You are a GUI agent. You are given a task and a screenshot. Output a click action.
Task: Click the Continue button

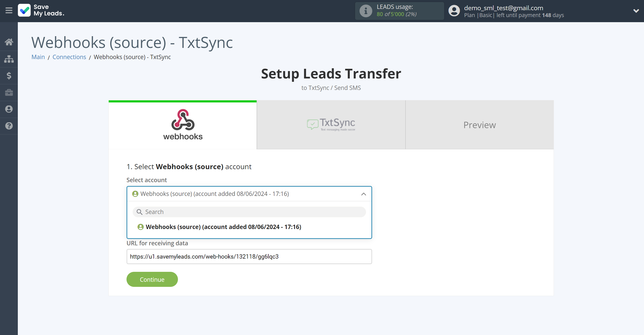(x=152, y=279)
